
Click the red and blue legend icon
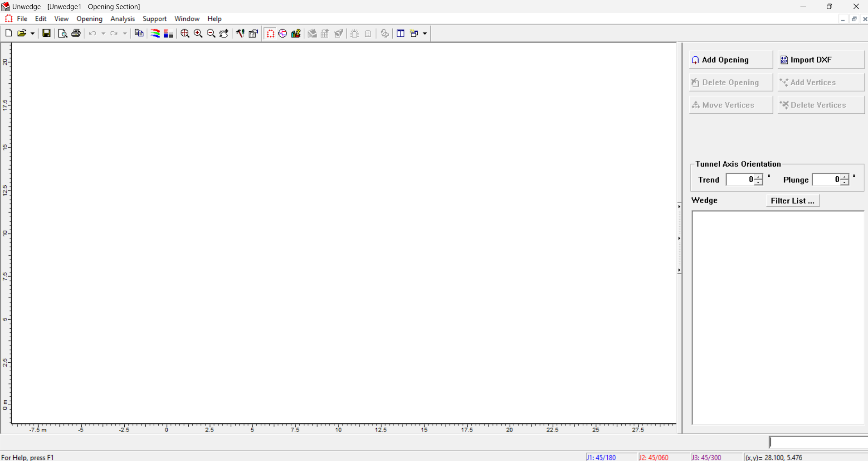tap(168, 33)
